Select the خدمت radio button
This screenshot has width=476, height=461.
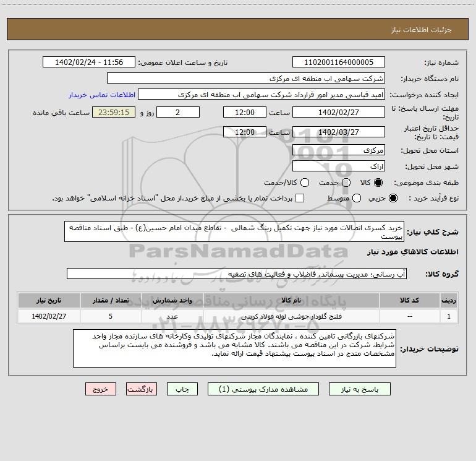pyautogui.click(x=346, y=183)
